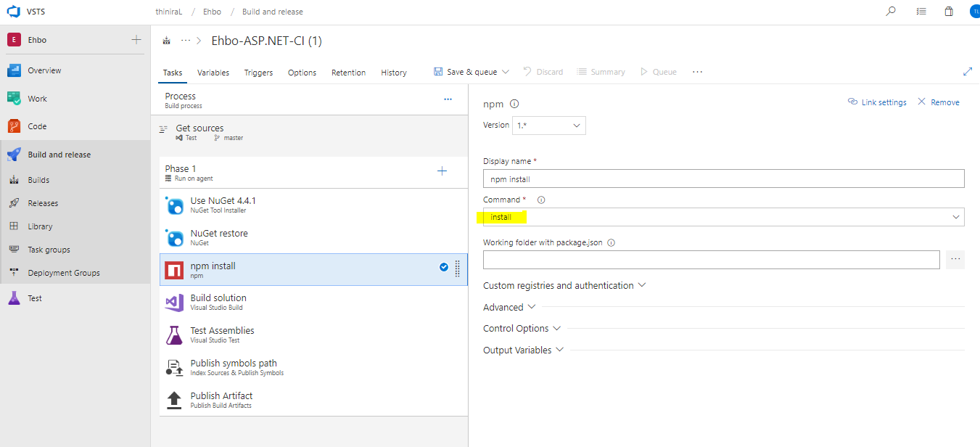Viewport: 980px width, 447px height.
Task: Click the npm red logo icon
Action: coord(174,270)
